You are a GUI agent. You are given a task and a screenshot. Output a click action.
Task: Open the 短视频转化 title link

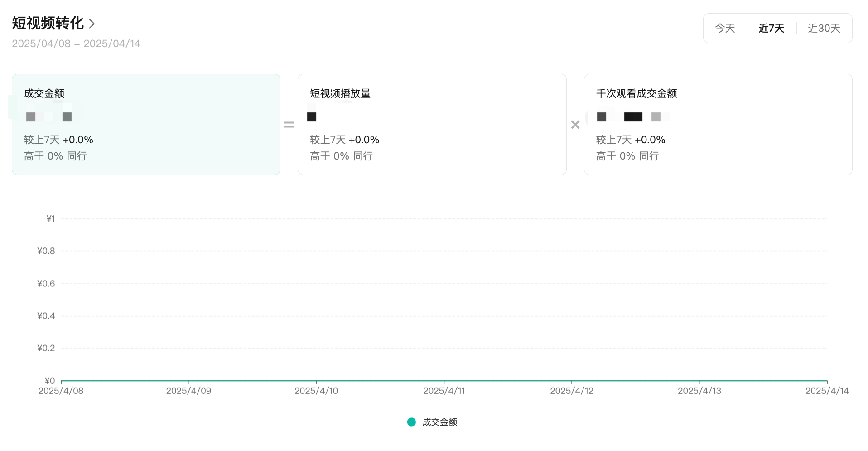pyautogui.click(x=48, y=23)
